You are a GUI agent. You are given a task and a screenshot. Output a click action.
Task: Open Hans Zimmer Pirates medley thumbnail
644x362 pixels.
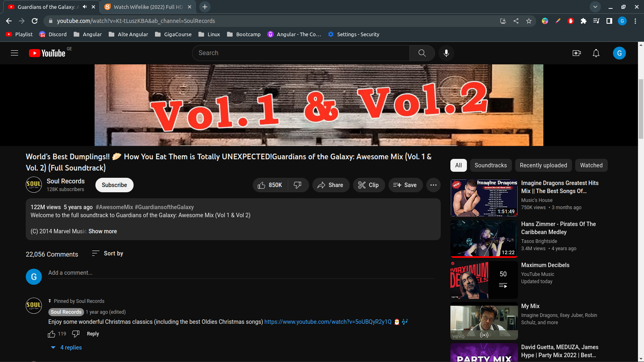point(484,239)
